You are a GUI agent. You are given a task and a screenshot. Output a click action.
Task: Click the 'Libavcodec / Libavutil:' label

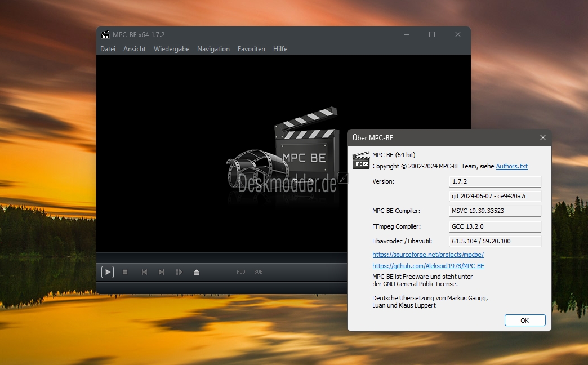point(402,241)
